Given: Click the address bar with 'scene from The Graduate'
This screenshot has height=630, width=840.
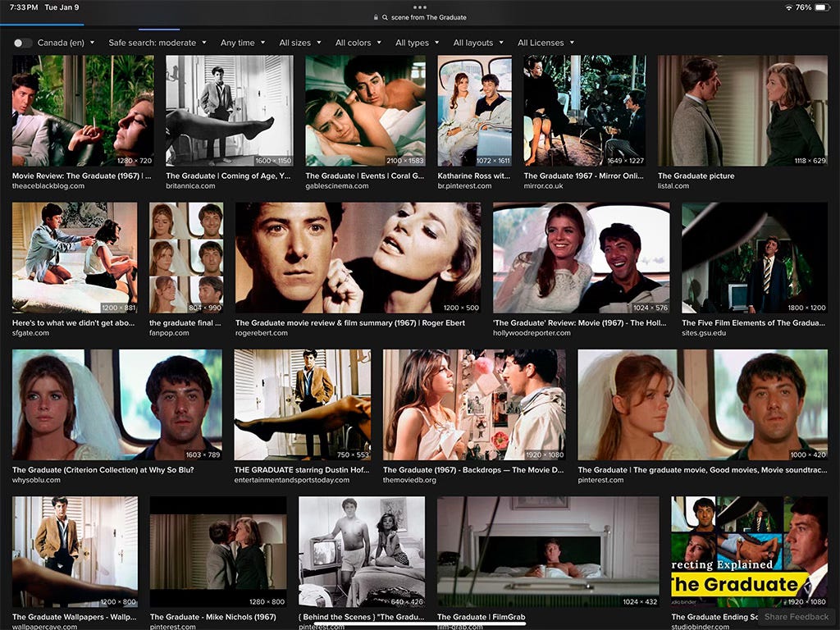Looking at the screenshot, I should [x=420, y=17].
